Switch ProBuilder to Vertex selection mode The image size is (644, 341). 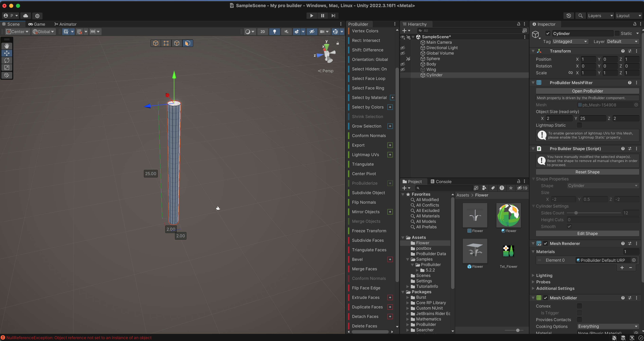[x=166, y=43]
